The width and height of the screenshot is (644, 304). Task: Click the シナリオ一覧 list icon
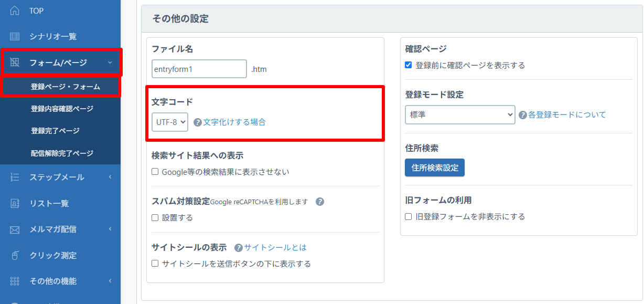pos(15,36)
